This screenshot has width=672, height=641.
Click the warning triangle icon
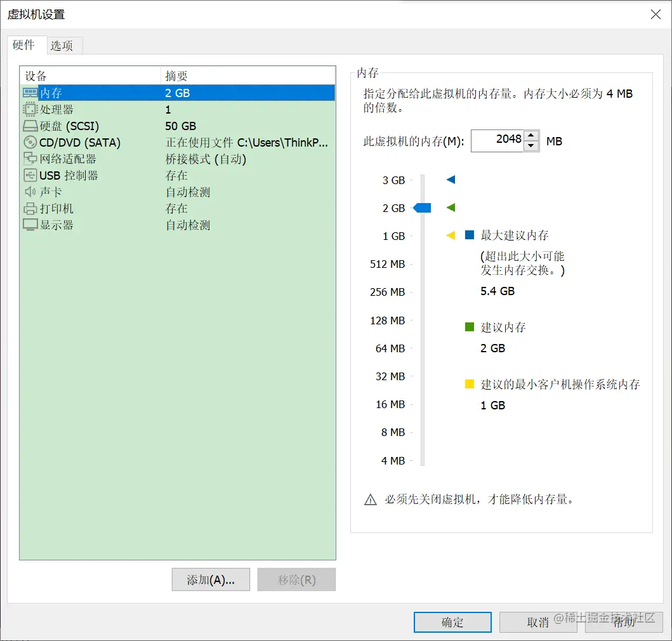coord(371,499)
